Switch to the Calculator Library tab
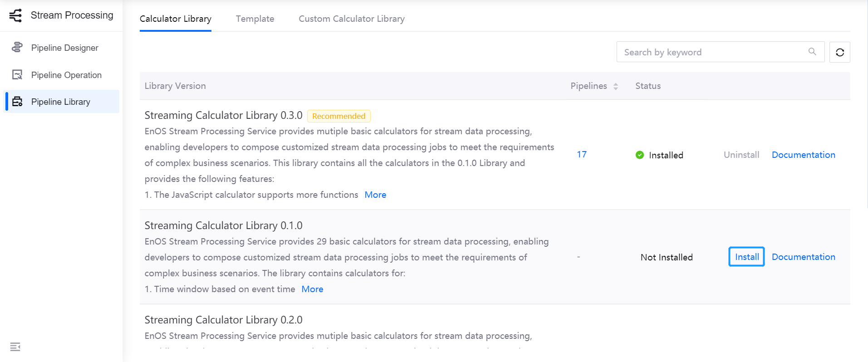This screenshot has width=868, height=362. point(176,19)
